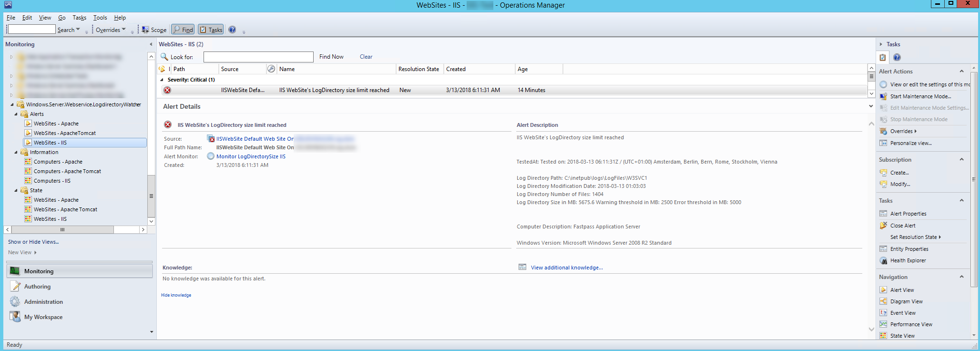Image resolution: width=980 pixels, height=351 pixels.
Task: Open the Go menu
Action: click(x=62, y=18)
